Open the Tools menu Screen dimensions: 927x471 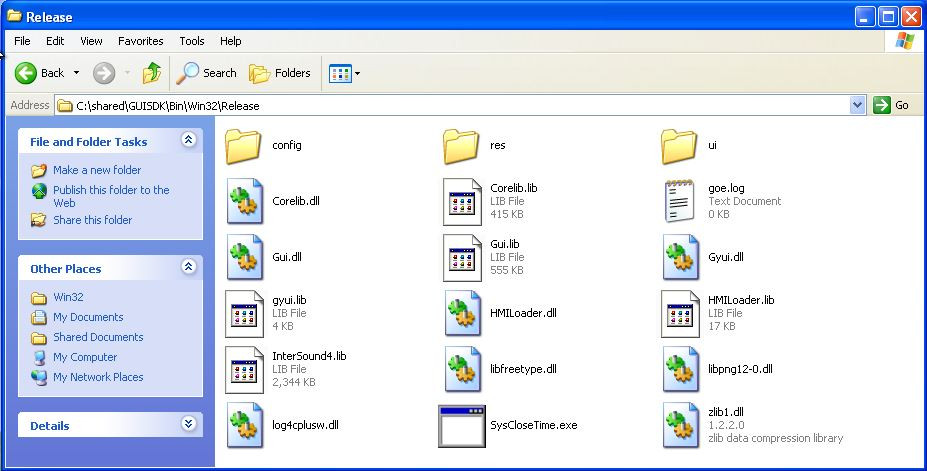192,41
